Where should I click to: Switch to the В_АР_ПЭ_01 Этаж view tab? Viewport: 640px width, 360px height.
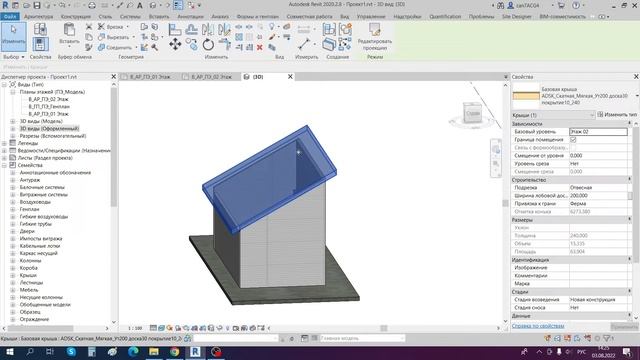pyautogui.click(x=149, y=77)
